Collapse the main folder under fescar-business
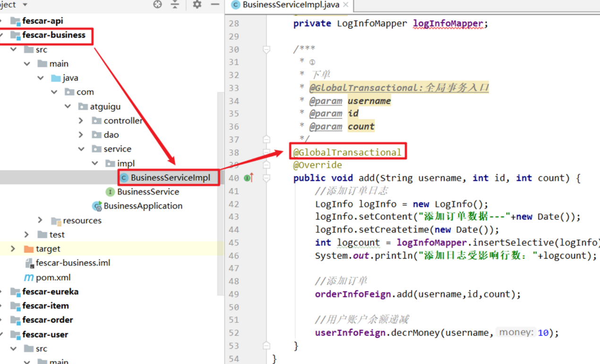This screenshot has width=600, height=364. [27, 64]
